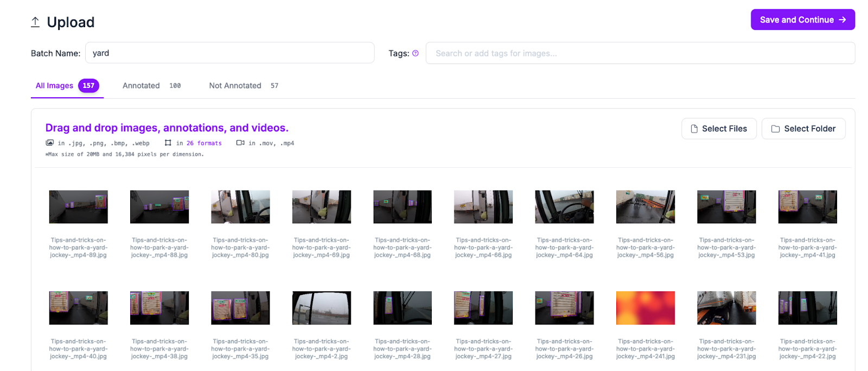Select thumbnail jockey-_mp4-40.jpg
The height and width of the screenshot is (371, 868).
point(79,308)
